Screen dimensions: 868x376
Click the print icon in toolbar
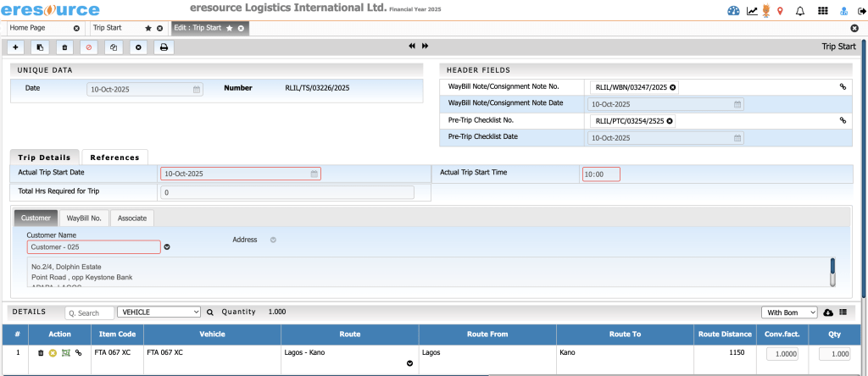pos(162,47)
